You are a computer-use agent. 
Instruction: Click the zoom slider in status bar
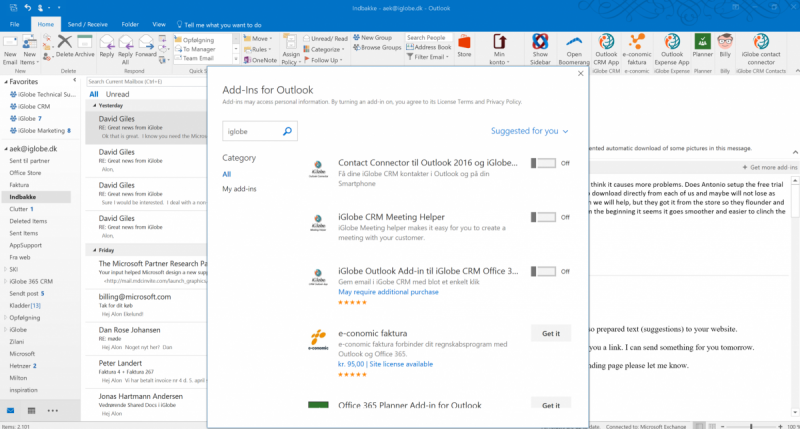(x=751, y=426)
